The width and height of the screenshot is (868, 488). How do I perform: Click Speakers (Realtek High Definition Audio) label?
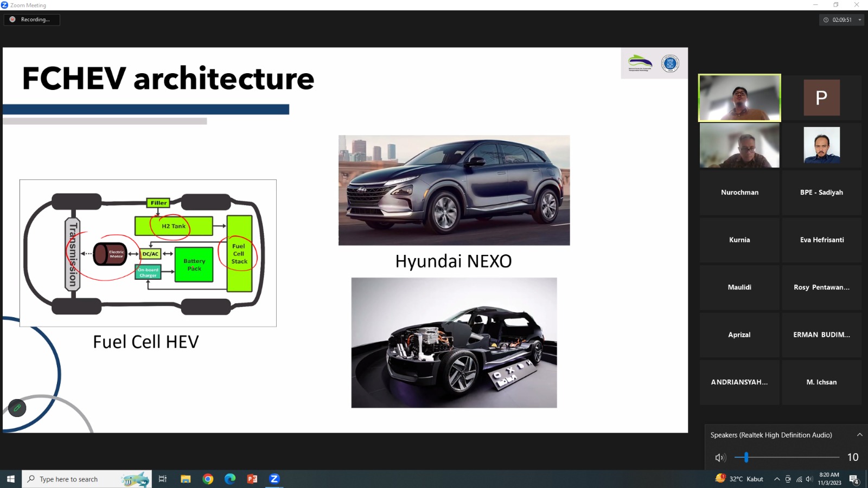tap(771, 435)
